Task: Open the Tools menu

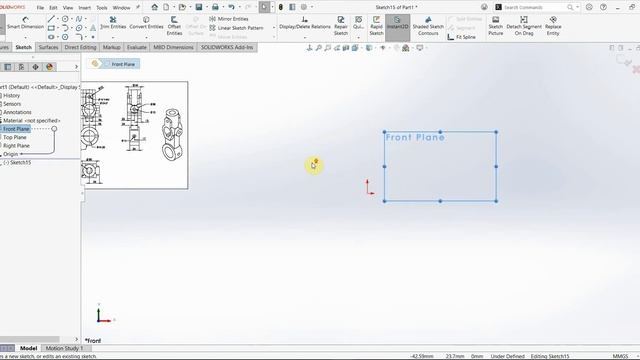Action: pyautogui.click(x=102, y=7)
